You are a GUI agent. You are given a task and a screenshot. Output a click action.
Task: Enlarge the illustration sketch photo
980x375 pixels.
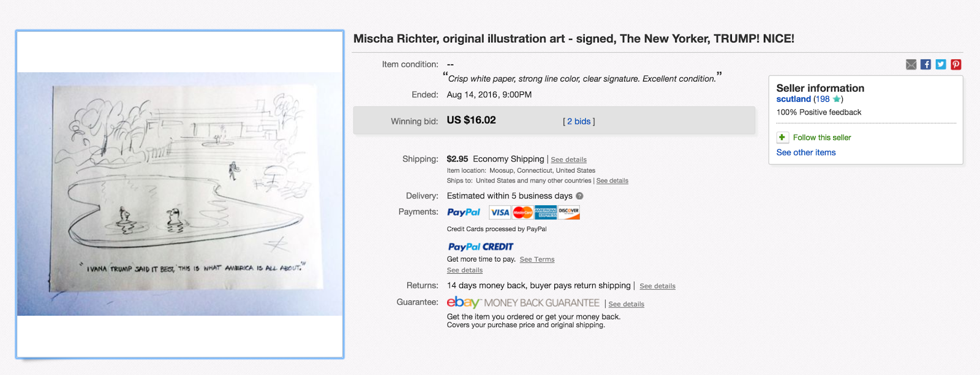pyautogui.click(x=179, y=194)
